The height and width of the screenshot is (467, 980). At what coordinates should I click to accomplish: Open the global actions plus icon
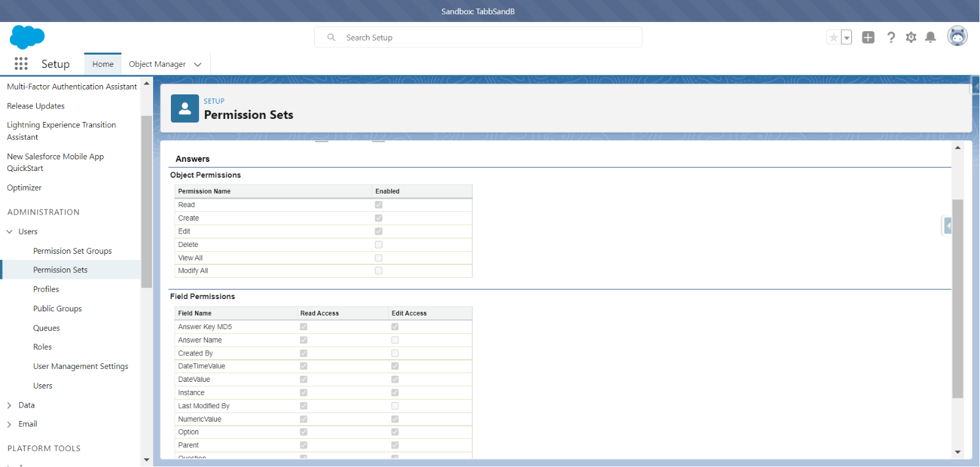pyautogui.click(x=868, y=37)
